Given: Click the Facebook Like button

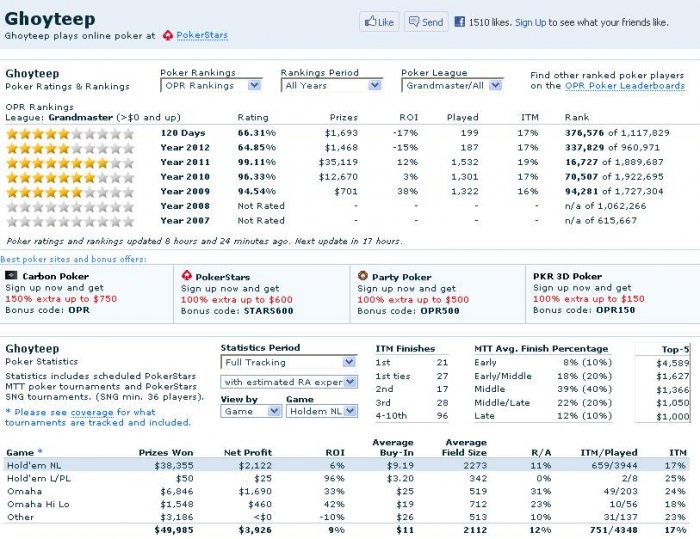Looking at the screenshot, I should [379, 22].
